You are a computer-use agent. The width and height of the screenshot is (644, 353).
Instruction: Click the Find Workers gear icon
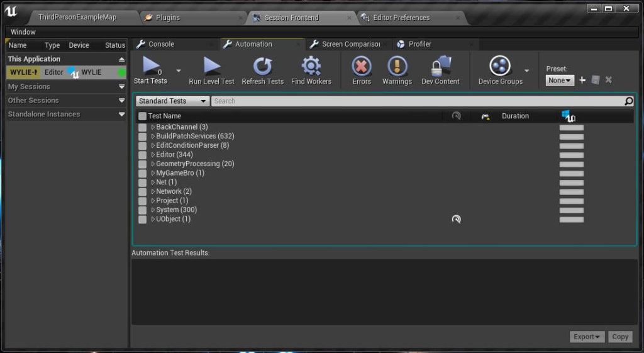pyautogui.click(x=311, y=66)
